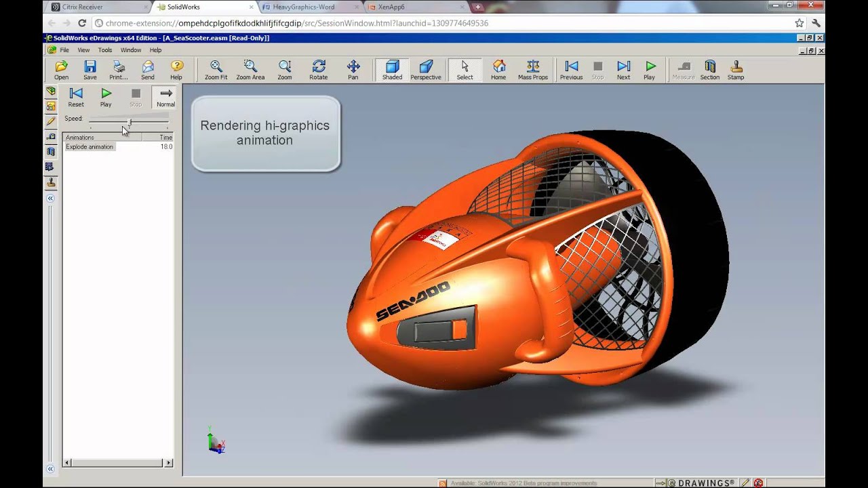Open the markup pencil sidebar tab
Viewport: 868px width, 488px height.
pyautogui.click(x=51, y=121)
